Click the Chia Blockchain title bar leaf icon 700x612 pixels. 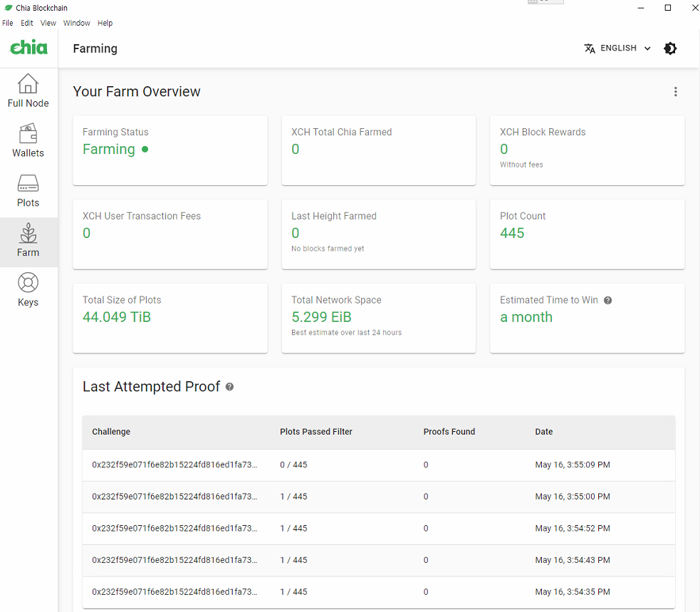(8, 8)
